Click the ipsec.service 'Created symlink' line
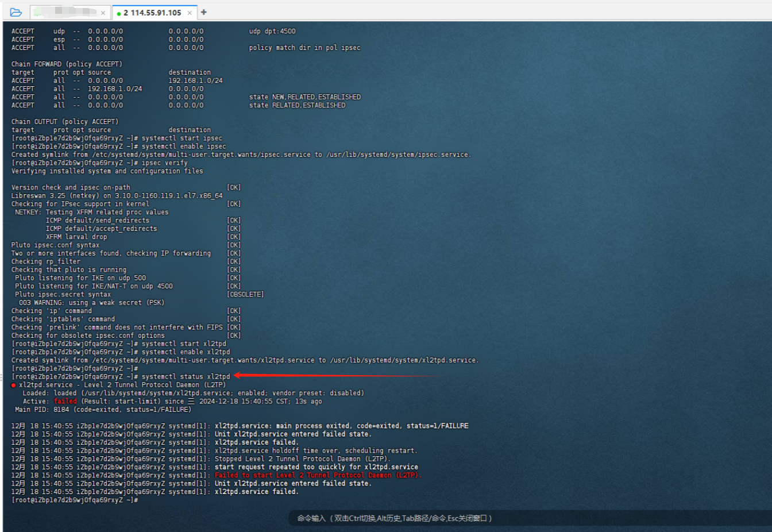 [x=241, y=155]
